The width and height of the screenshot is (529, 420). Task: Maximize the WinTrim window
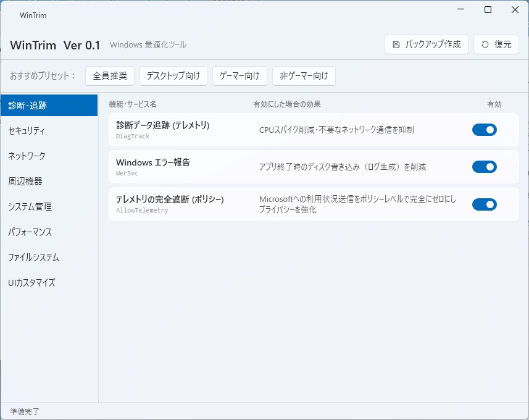pyautogui.click(x=488, y=9)
